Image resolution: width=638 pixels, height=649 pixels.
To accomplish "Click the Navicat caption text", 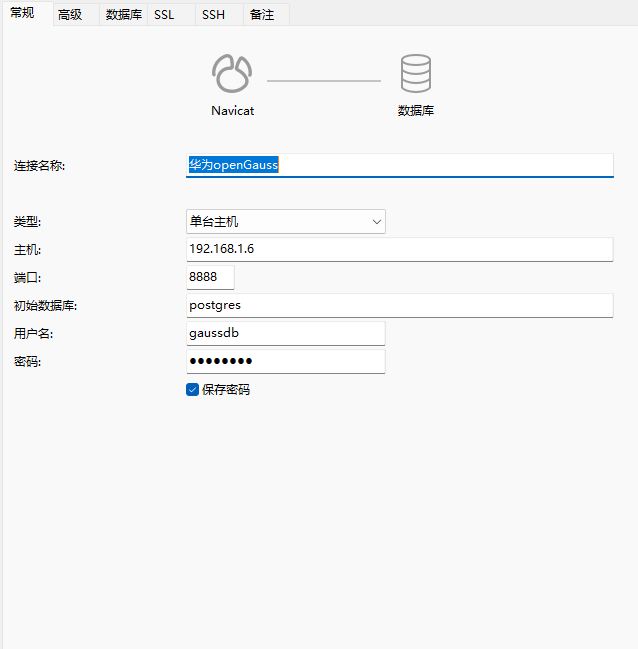I will click(x=232, y=111).
